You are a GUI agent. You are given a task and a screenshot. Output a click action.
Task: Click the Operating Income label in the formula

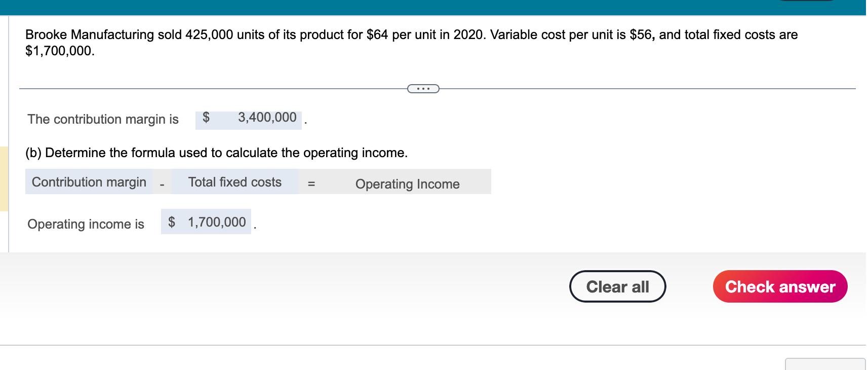pyautogui.click(x=407, y=184)
